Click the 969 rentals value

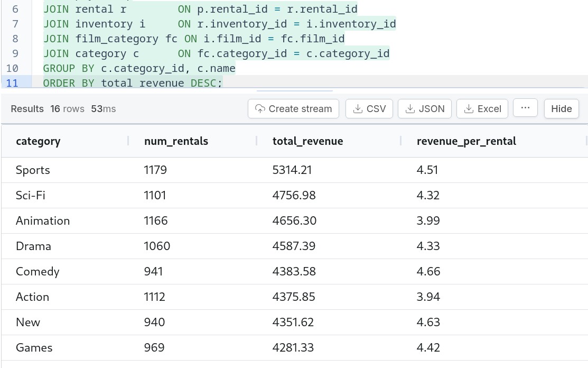click(154, 348)
